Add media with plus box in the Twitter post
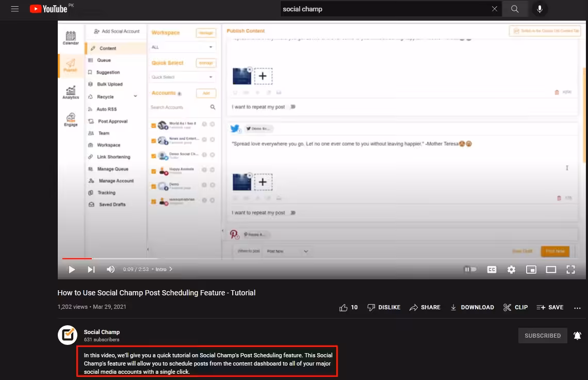The width and height of the screenshot is (588, 380). tap(263, 182)
